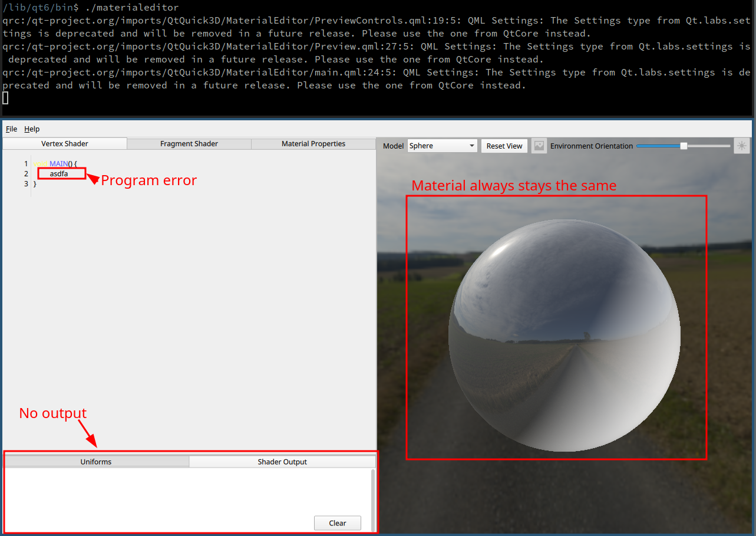Screen dimensions: 756x536
Task: Click line number 1 in the editor gutter
Action: (26, 163)
